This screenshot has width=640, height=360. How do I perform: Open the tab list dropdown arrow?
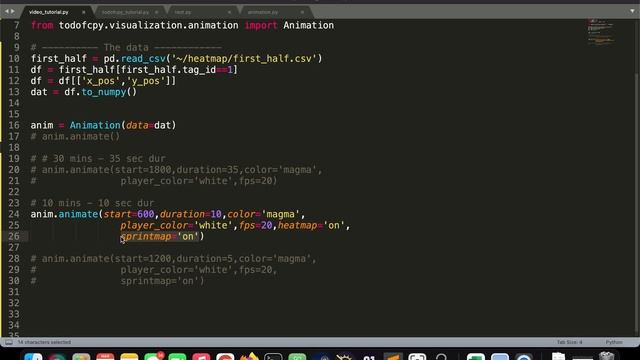coord(632,11)
